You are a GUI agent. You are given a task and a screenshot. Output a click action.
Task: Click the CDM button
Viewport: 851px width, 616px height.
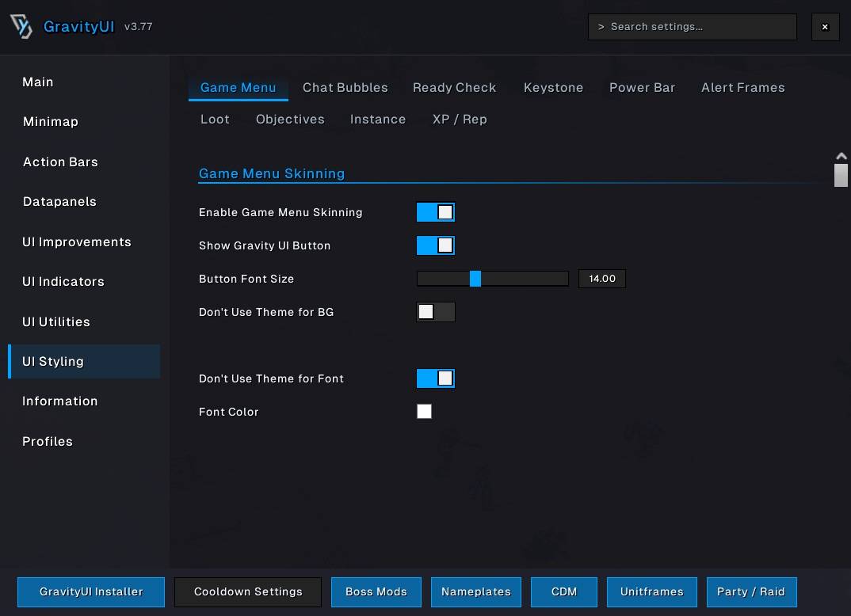pyautogui.click(x=564, y=591)
